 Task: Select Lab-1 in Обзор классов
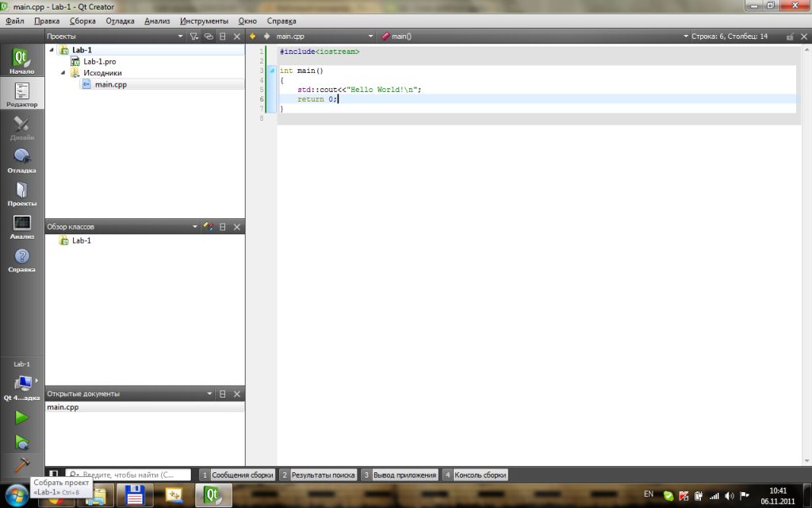(x=82, y=241)
